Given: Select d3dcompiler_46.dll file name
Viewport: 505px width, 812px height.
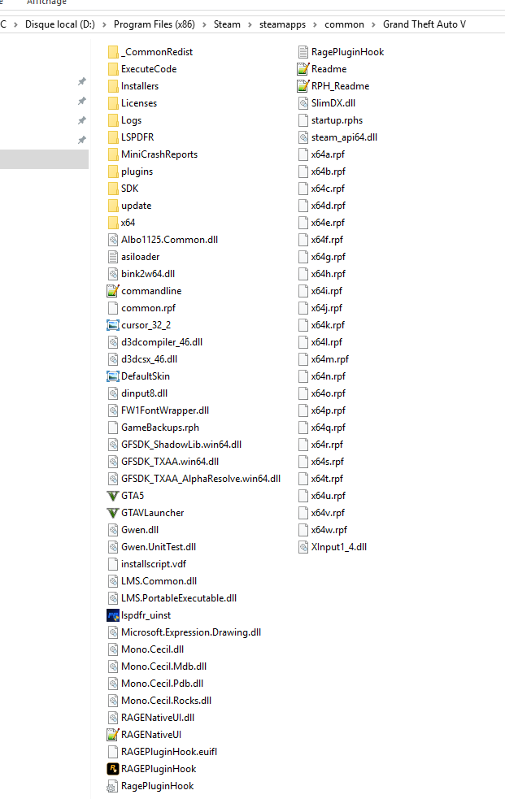Looking at the screenshot, I should [x=162, y=342].
